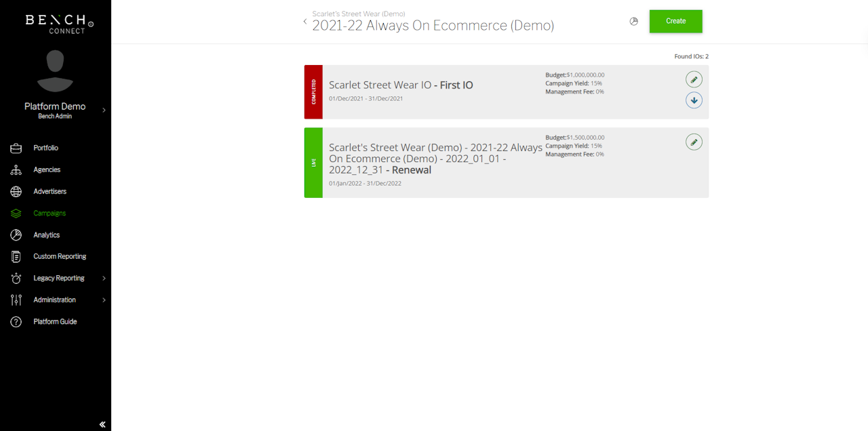Click the Analytics pie chart icon
This screenshot has width=868, height=431.
click(x=16, y=234)
